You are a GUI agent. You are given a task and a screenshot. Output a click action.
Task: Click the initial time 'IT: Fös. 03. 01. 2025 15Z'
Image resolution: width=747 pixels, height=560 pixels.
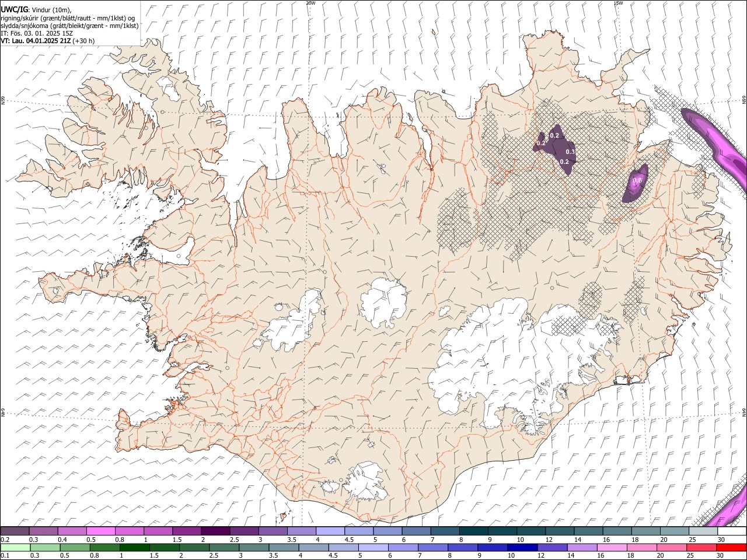click(x=37, y=33)
